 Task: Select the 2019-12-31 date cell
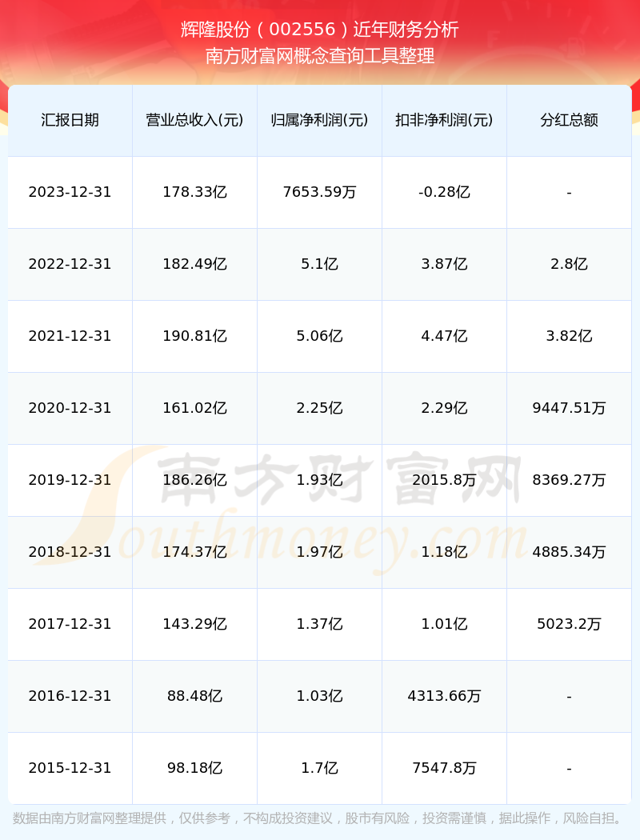pyautogui.click(x=70, y=480)
